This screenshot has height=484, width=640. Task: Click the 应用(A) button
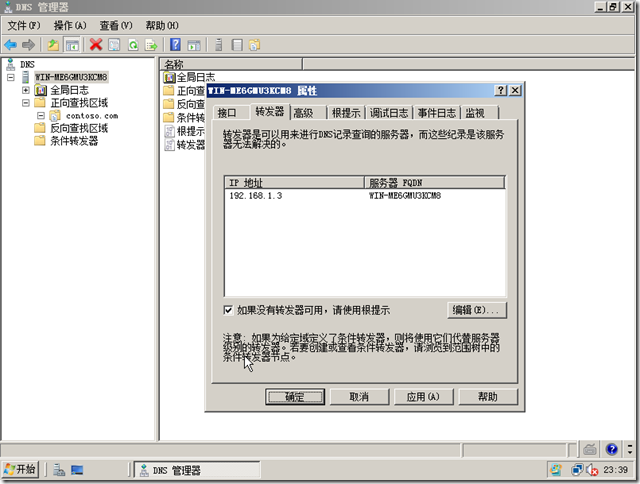(x=423, y=397)
